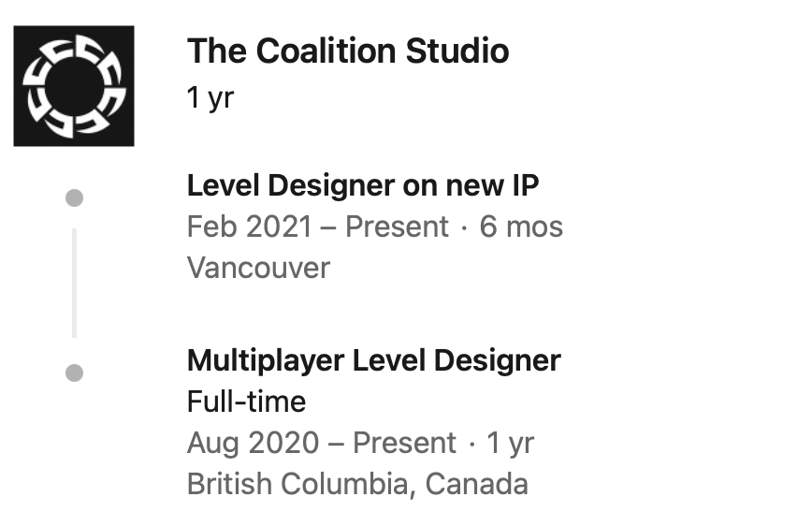Image resolution: width=812 pixels, height=526 pixels.
Task: Click the "6 mos" duration text
Action: pyautogui.click(x=521, y=227)
